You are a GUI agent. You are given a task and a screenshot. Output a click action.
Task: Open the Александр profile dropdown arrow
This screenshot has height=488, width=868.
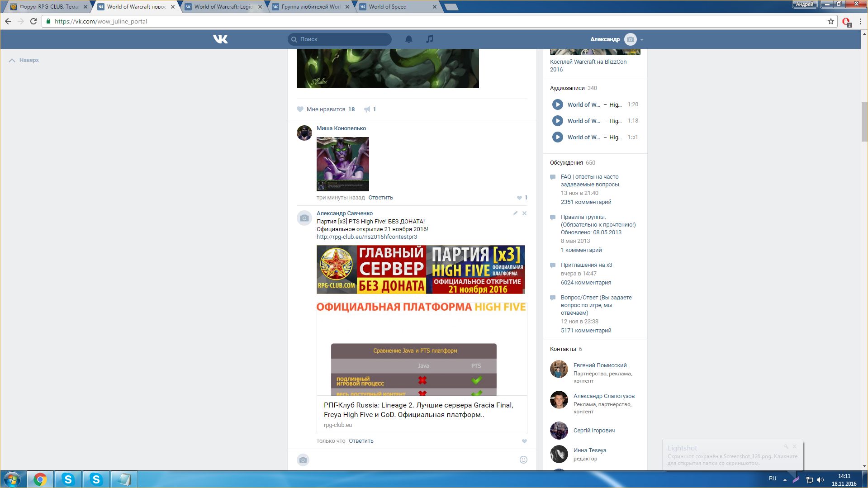click(x=641, y=40)
